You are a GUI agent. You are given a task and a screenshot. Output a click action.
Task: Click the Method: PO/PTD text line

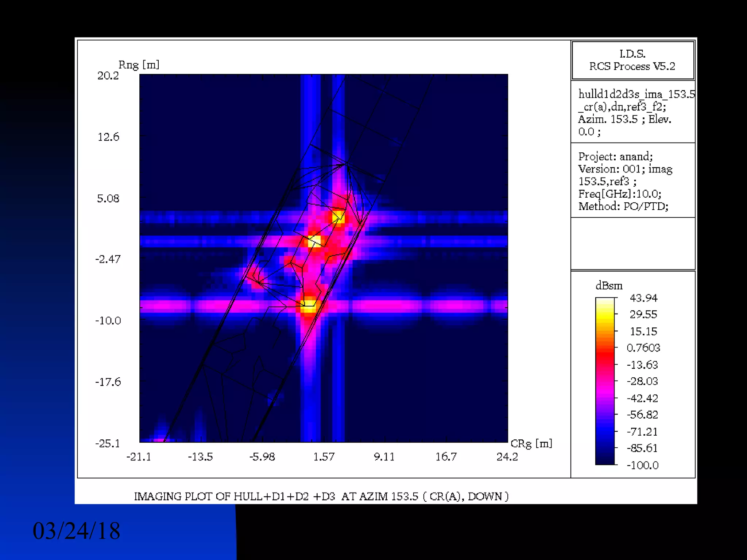pos(623,206)
